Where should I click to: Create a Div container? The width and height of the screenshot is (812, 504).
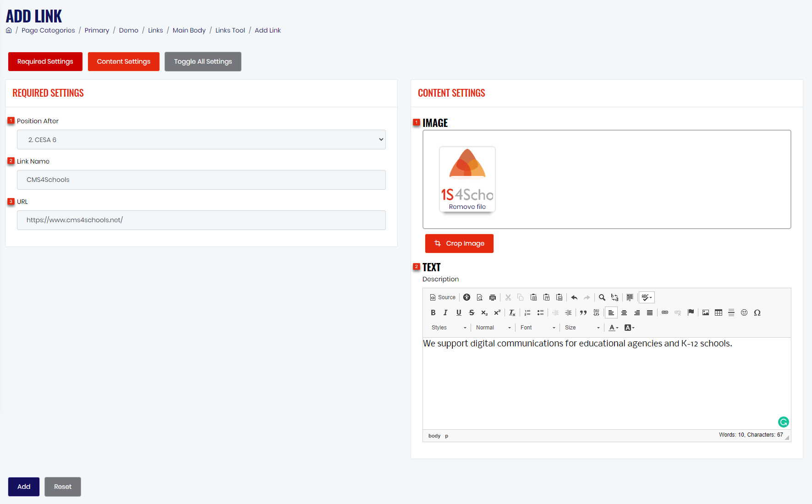(x=596, y=312)
